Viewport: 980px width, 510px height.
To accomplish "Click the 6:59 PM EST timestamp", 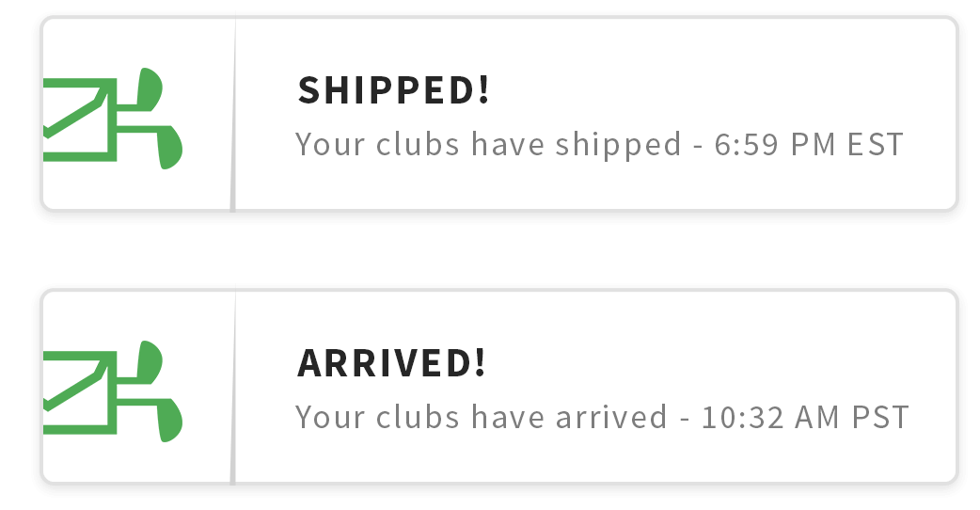I will [809, 144].
